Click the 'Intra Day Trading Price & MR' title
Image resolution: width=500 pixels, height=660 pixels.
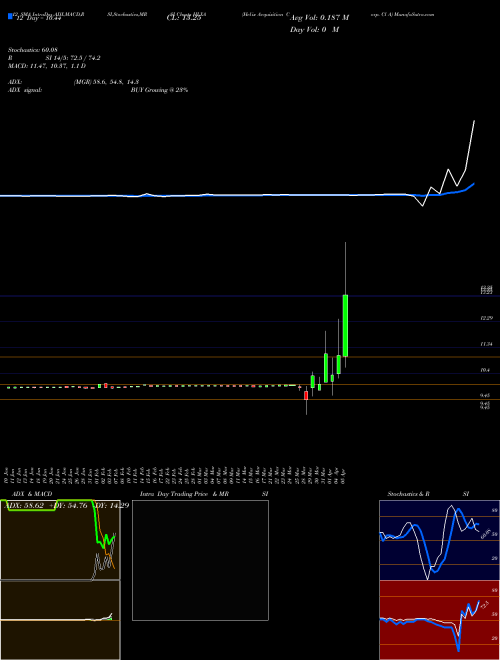[x=184, y=494]
